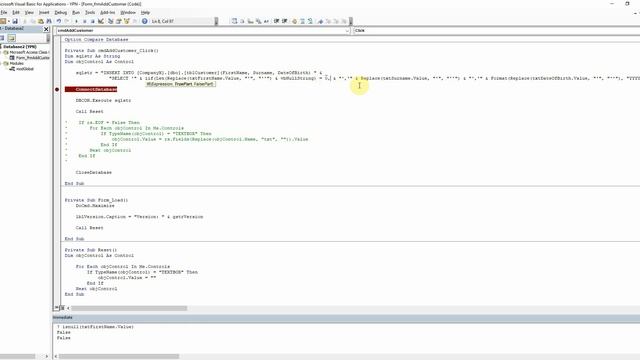Open the Edit menu
Screen dimensions: 640x360
tap(16, 13)
